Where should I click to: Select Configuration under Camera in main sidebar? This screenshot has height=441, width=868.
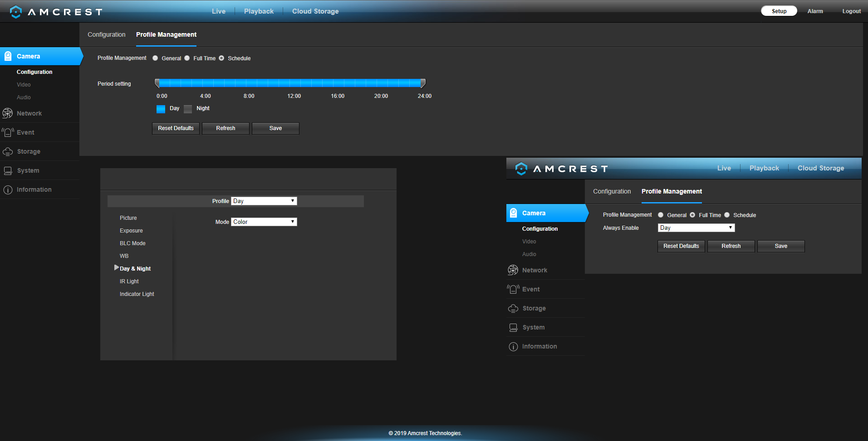[x=34, y=72]
